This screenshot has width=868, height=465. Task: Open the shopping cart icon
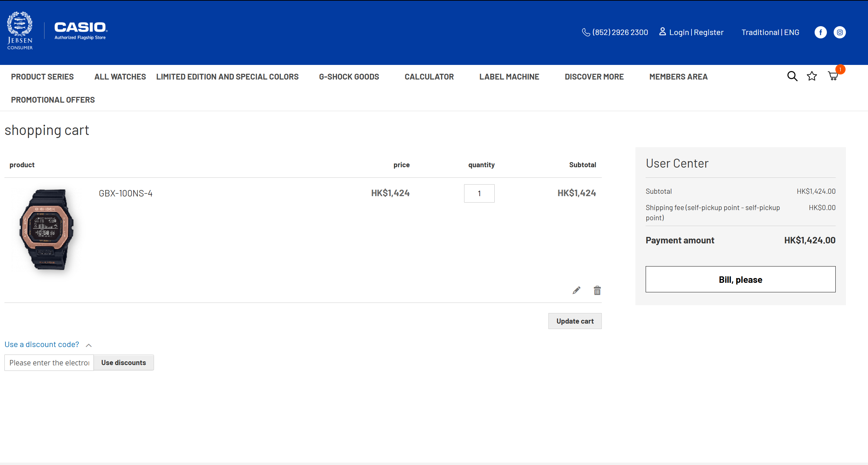833,76
